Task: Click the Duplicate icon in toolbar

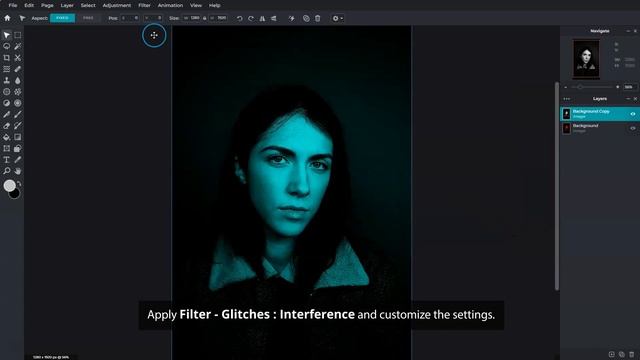Action: click(306, 18)
